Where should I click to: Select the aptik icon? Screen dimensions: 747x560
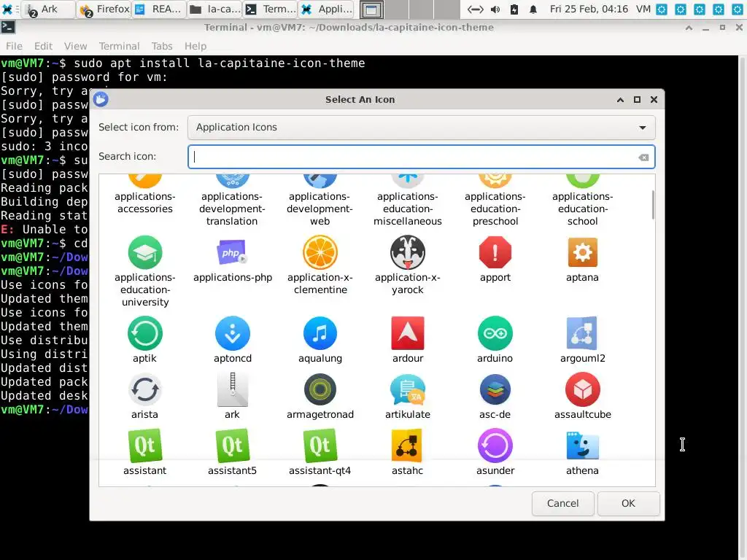pos(145,333)
